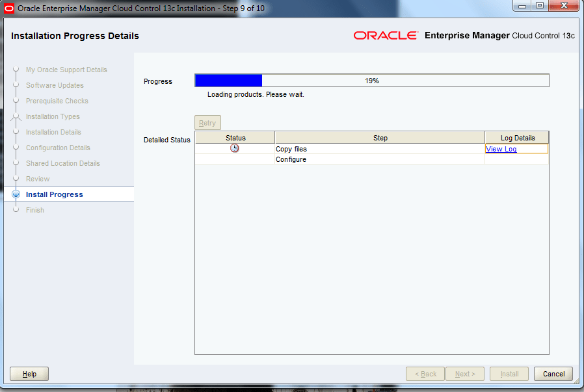Select Review step in sidebar
Image resolution: width=584 pixels, height=392 pixels.
click(38, 179)
